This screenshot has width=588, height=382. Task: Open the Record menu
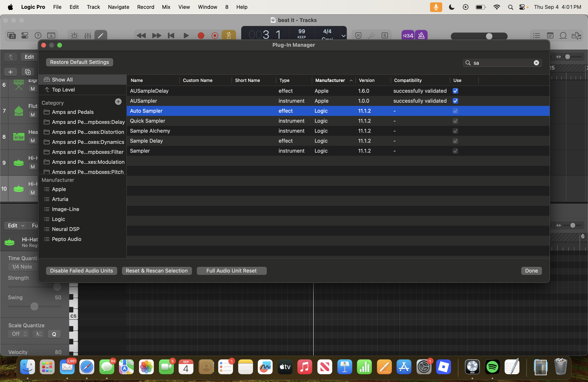coord(146,7)
